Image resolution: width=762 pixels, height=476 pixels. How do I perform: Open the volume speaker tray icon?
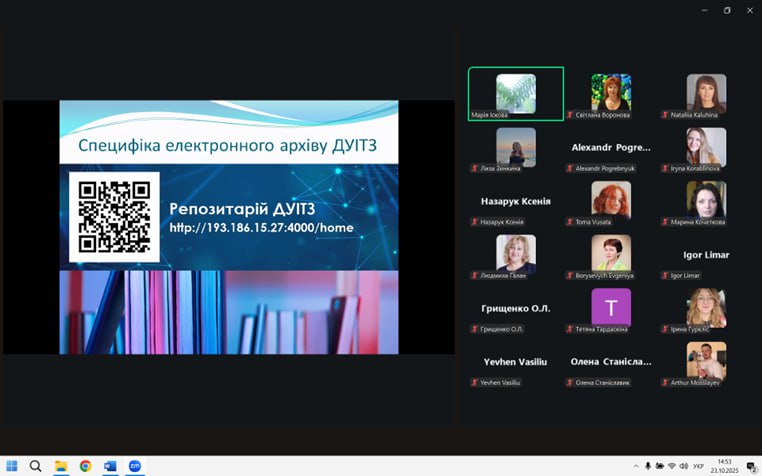pos(684,466)
